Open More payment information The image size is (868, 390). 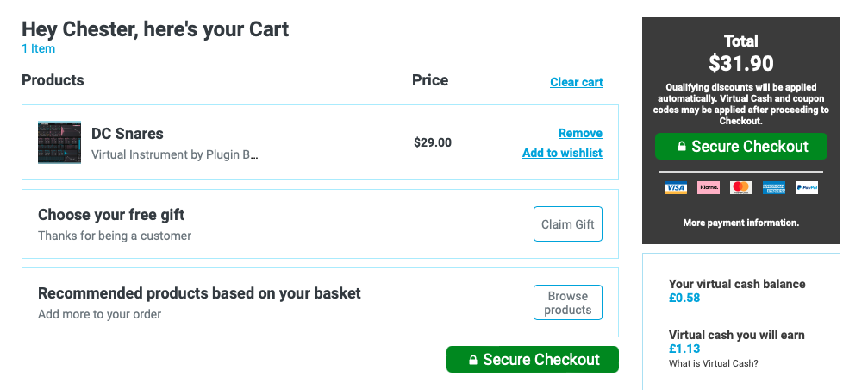740,223
